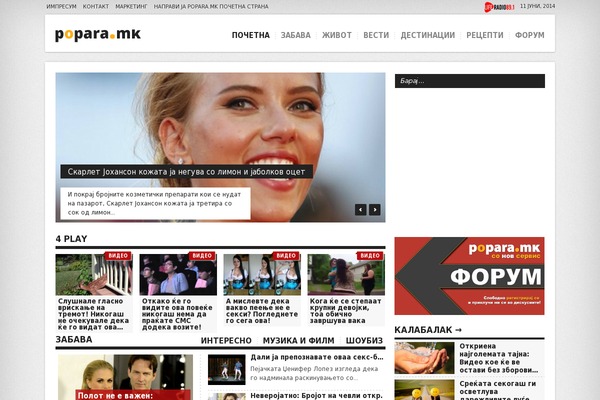This screenshot has height=400, width=600.
Task: Navigate to Живот section
Action: click(336, 35)
